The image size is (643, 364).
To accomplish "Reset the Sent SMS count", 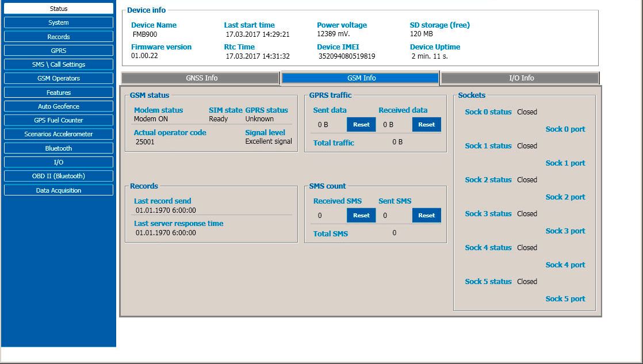I will pyautogui.click(x=426, y=215).
